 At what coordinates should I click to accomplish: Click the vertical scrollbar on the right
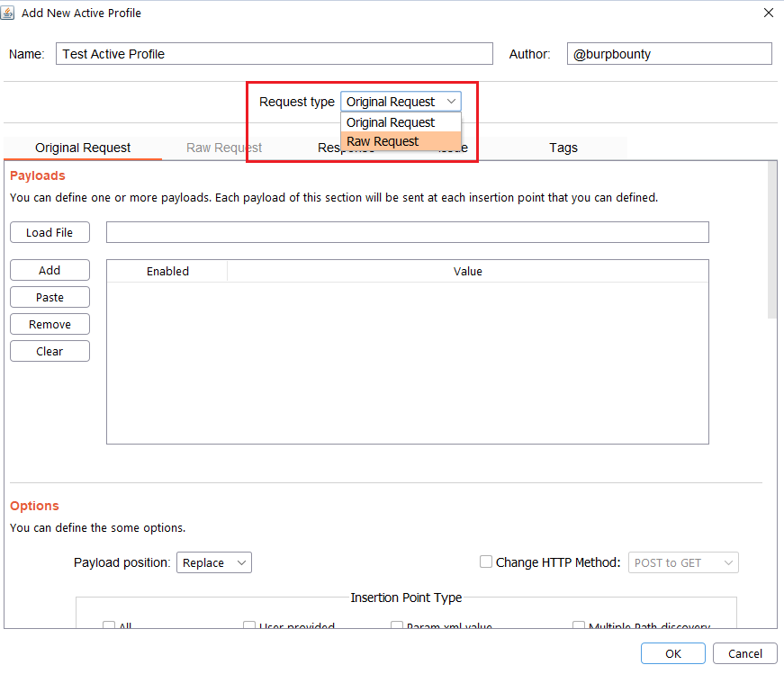coord(771,239)
